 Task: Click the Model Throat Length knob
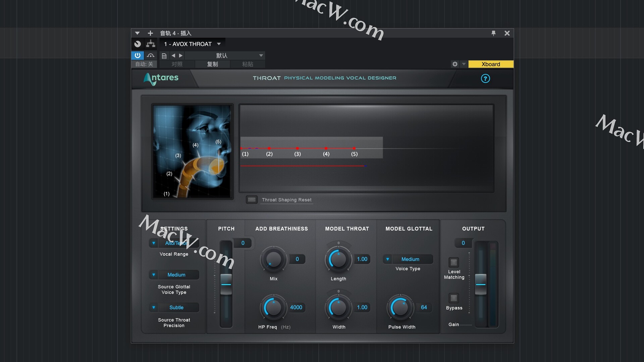tap(338, 259)
